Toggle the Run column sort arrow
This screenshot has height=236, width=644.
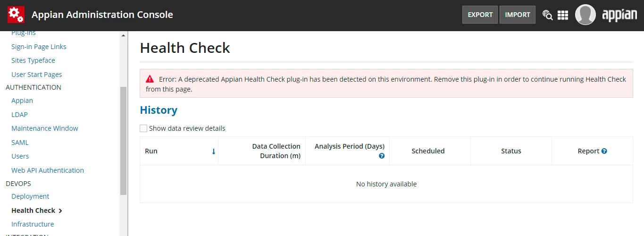[213, 152]
